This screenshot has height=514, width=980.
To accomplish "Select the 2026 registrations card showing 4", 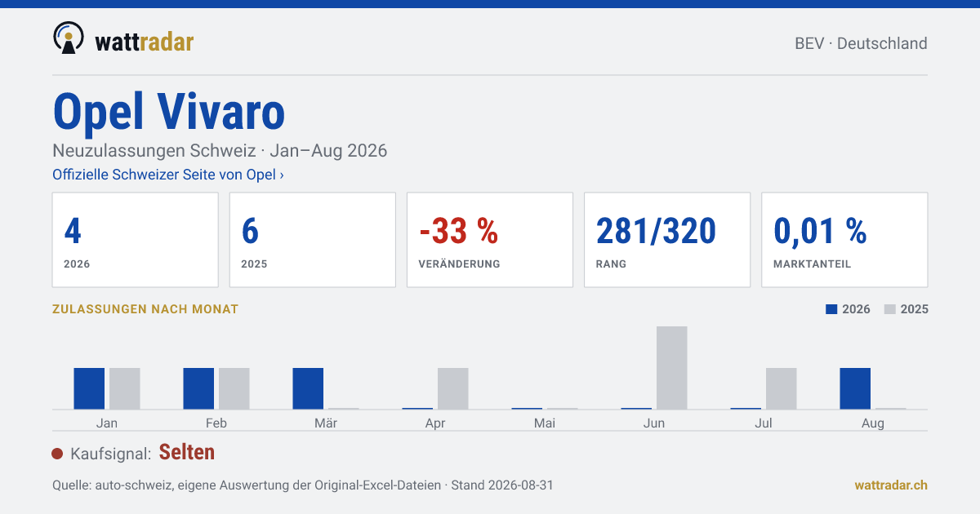I will (x=136, y=240).
